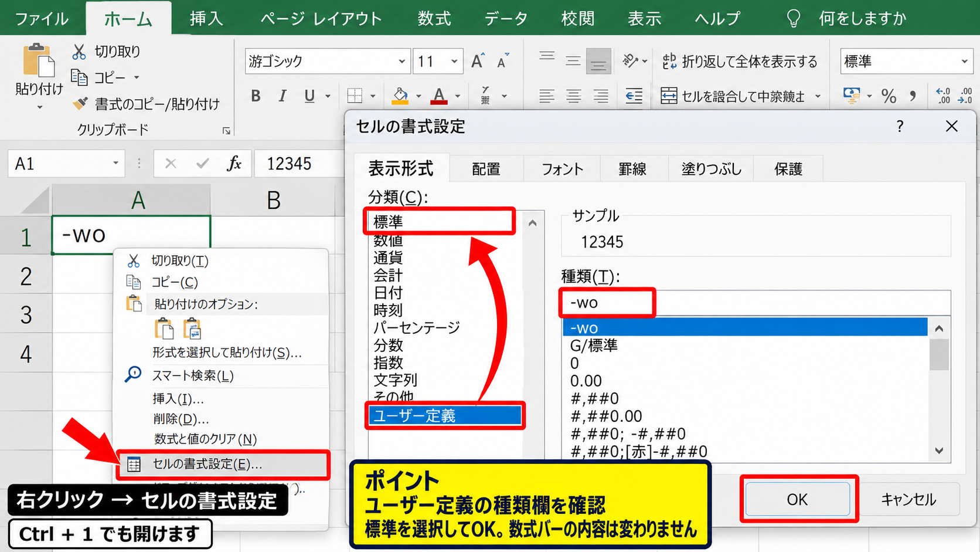Switch to 塗りつぶし tab in dialog
Viewport: 980px width, 552px height.
[711, 169]
